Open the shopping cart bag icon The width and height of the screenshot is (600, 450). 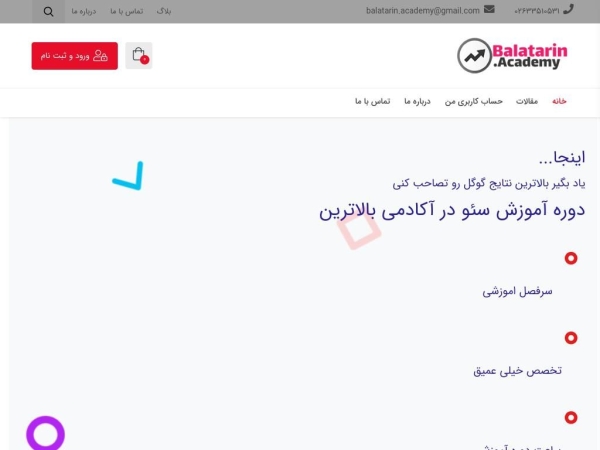pos(139,55)
